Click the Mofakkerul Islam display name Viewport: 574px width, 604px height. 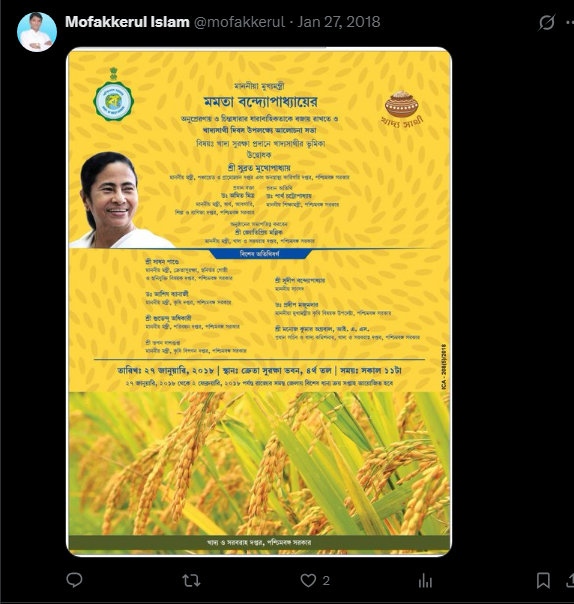pyautogui.click(x=127, y=22)
